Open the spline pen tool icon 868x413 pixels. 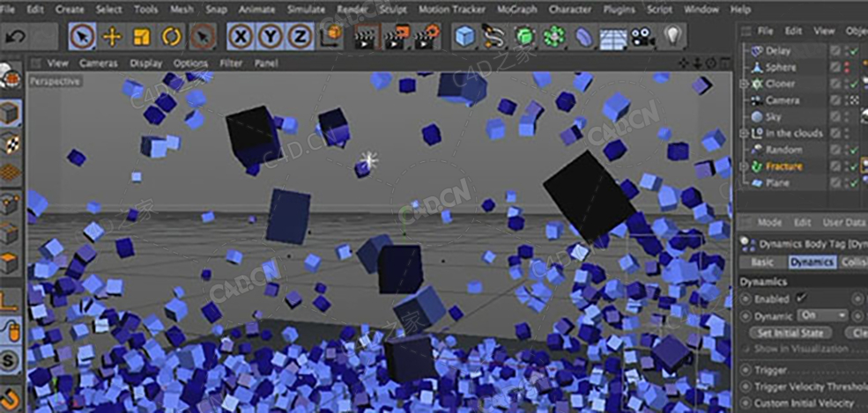[495, 36]
